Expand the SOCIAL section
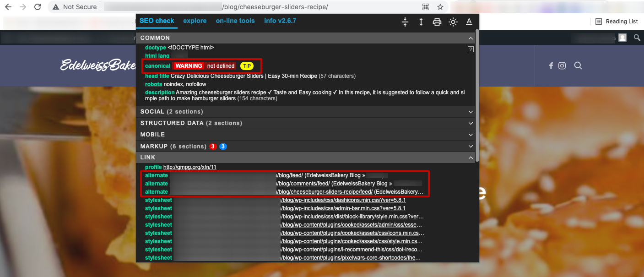The width and height of the screenshot is (644, 277). click(x=471, y=112)
